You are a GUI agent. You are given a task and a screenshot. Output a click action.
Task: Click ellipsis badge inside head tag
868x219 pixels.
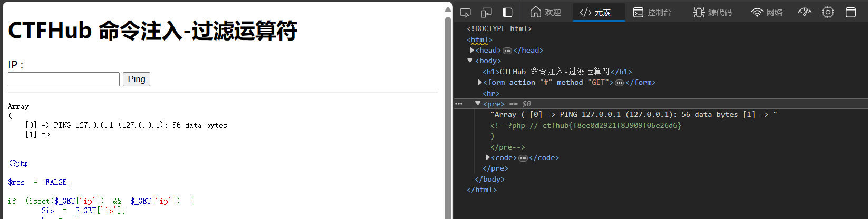(x=507, y=51)
